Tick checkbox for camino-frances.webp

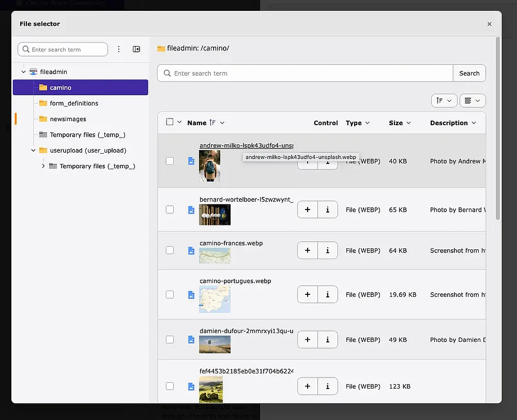170,250
